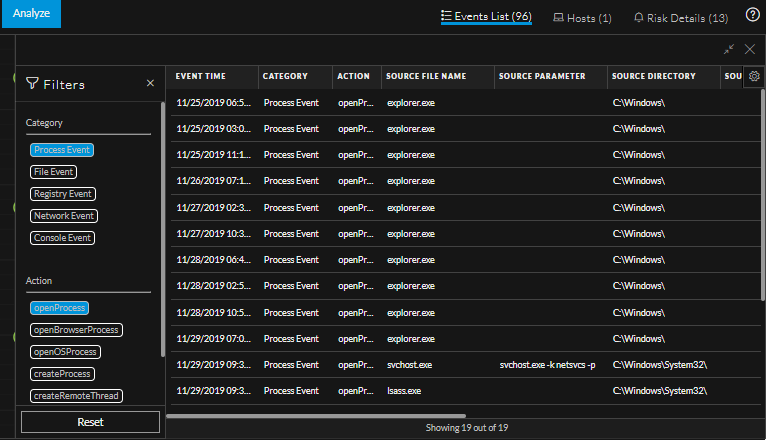766x440 pixels.
Task: Sort by SOURCE FILE NAME column header
Action: click(x=426, y=76)
